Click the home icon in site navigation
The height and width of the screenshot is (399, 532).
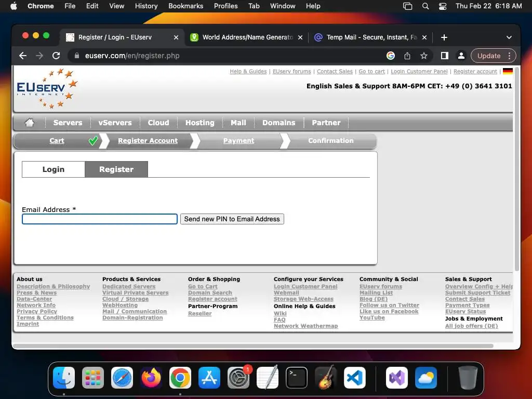coord(30,123)
